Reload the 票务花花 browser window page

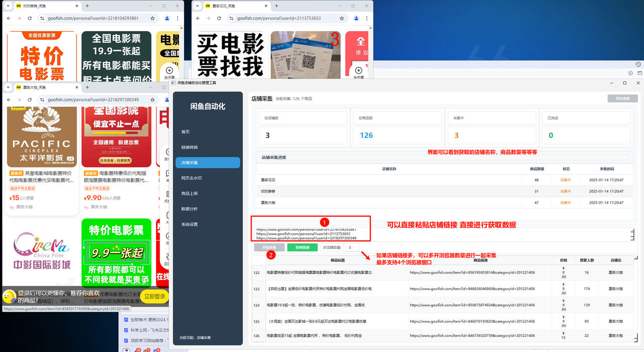219,18
